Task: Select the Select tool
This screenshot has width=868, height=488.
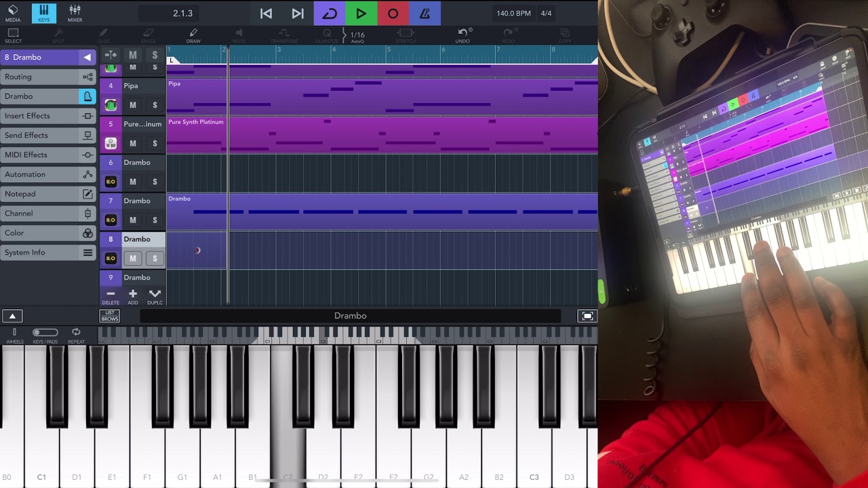Action: (x=13, y=36)
